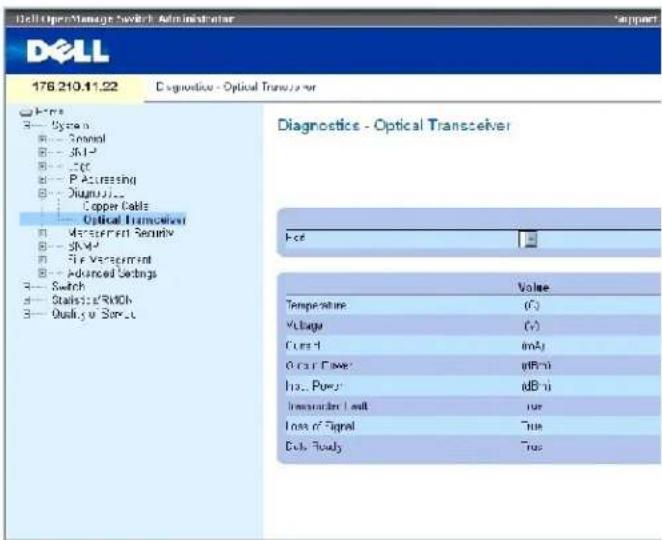
Task: Expand the General node
Action: pos(42,139)
